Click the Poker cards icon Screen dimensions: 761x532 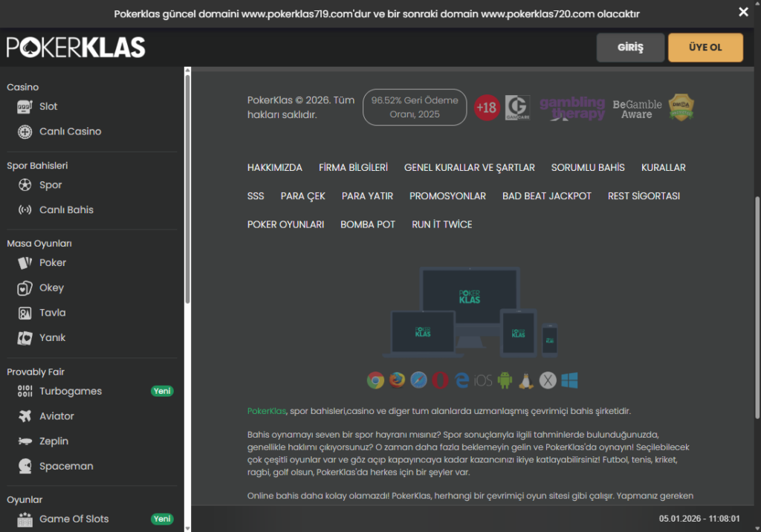coord(25,262)
